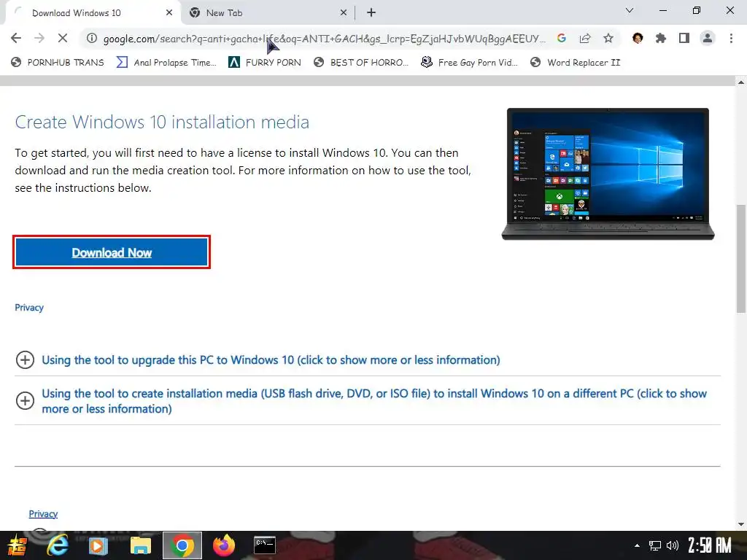
Task: Go back to the previous page
Action: (16, 38)
